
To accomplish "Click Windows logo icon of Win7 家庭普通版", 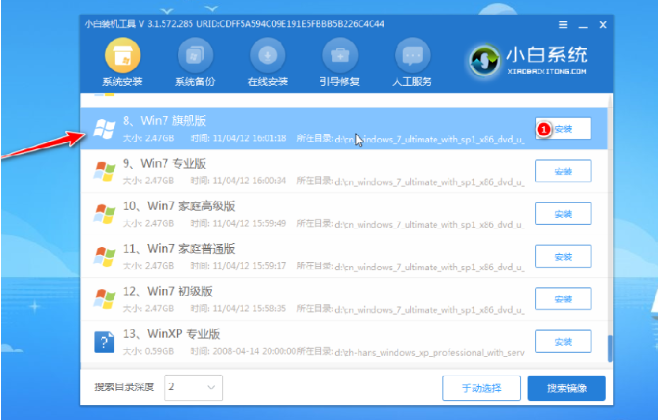I will click(104, 257).
